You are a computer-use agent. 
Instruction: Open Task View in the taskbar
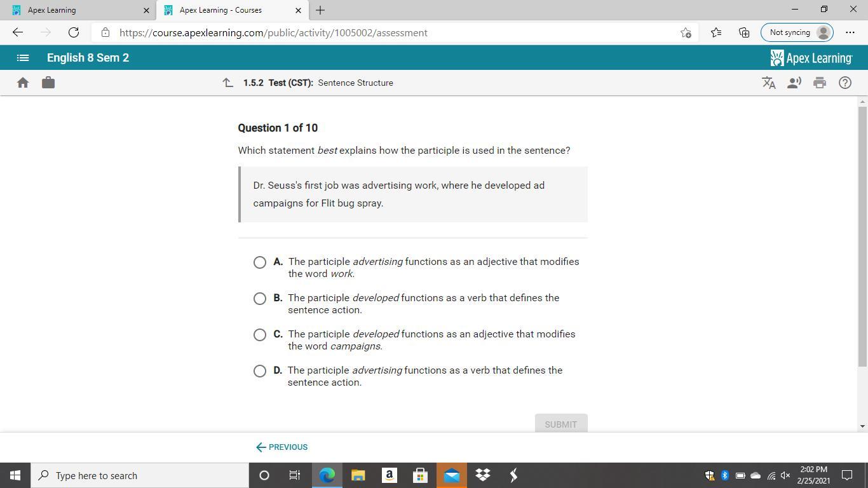tap(295, 475)
